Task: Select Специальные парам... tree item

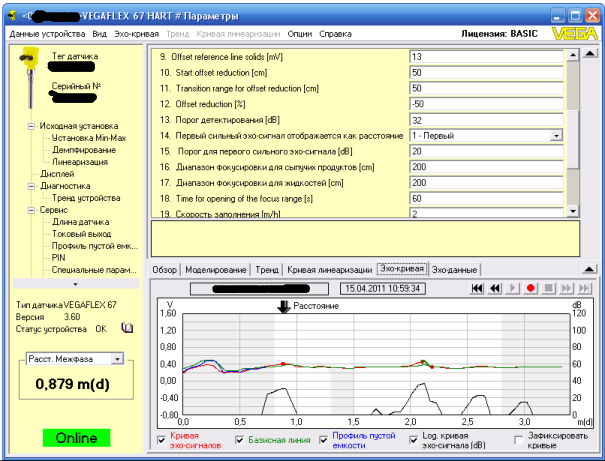Action: click(x=94, y=270)
